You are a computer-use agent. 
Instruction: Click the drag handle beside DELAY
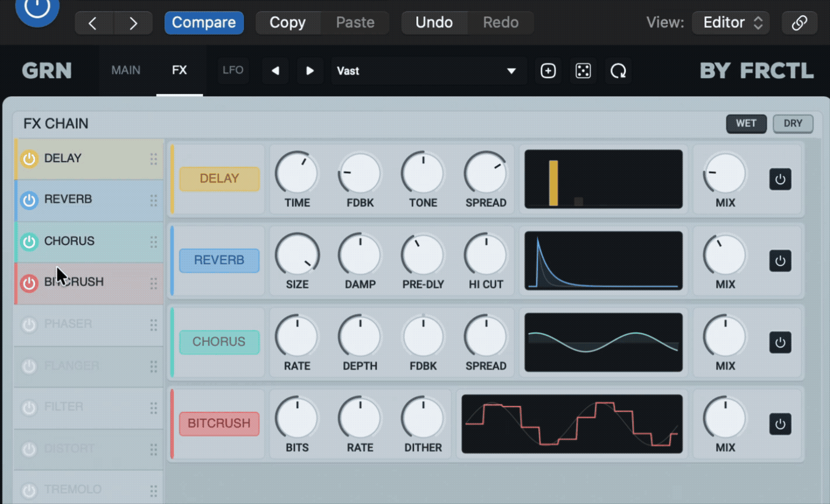(154, 159)
